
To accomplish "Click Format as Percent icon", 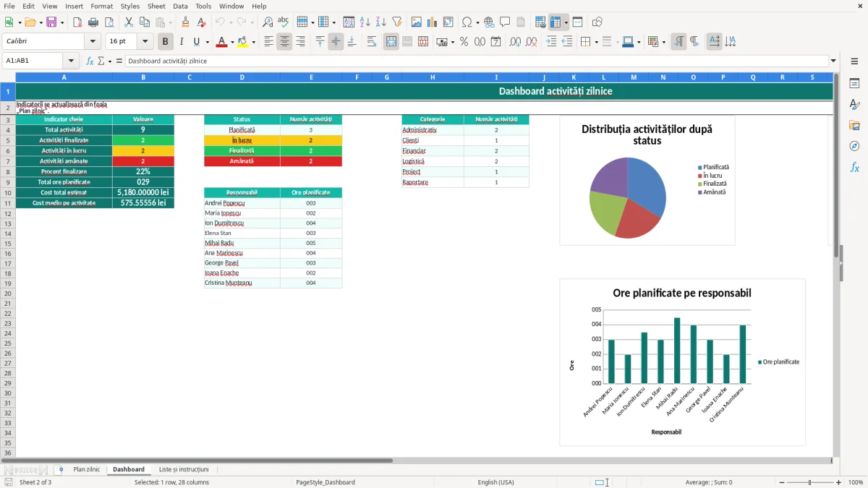I will click(464, 42).
